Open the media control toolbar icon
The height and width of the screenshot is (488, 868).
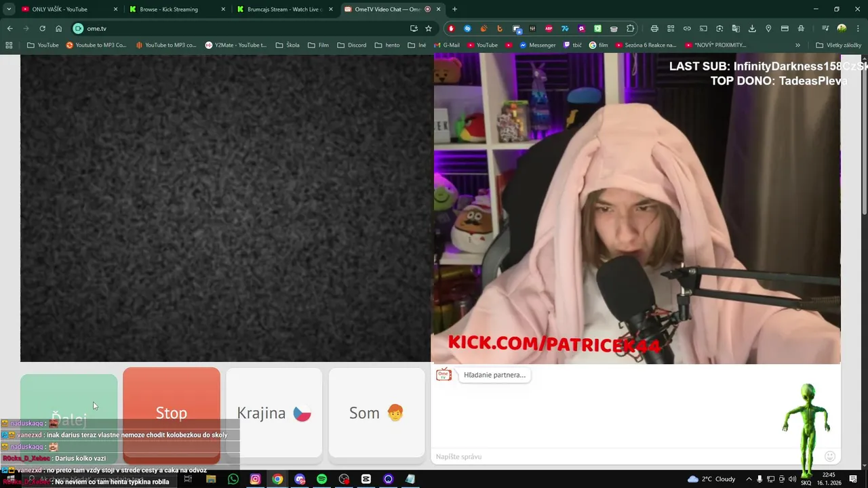(x=825, y=28)
